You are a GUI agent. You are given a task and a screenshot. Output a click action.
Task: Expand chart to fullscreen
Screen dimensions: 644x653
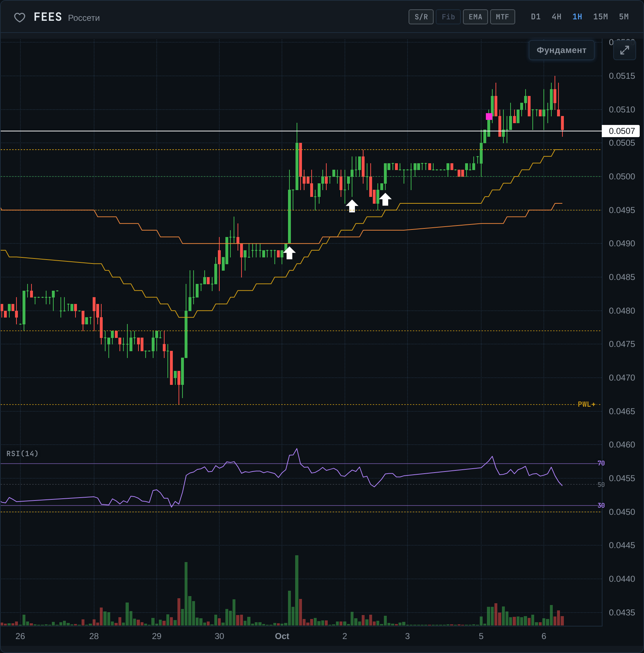tap(624, 50)
